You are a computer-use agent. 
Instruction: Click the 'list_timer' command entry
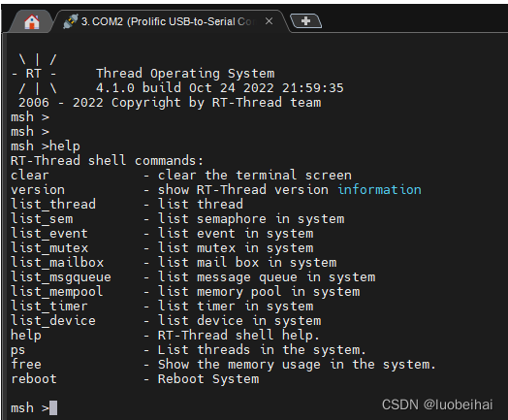[162, 306]
